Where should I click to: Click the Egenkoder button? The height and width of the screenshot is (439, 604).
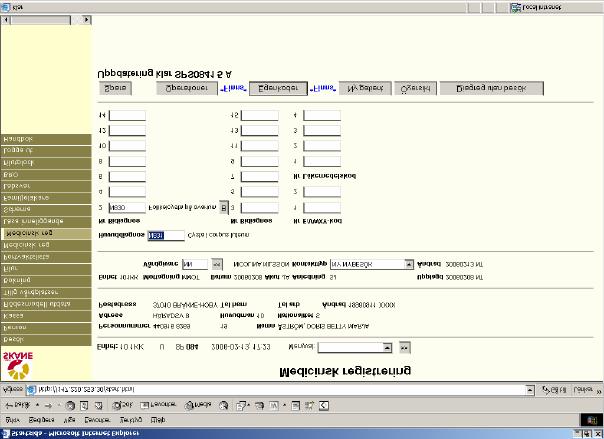278,89
